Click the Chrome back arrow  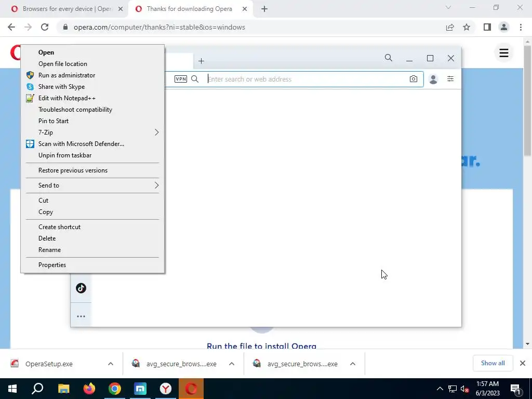pyautogui.click(x=11, y=27)
